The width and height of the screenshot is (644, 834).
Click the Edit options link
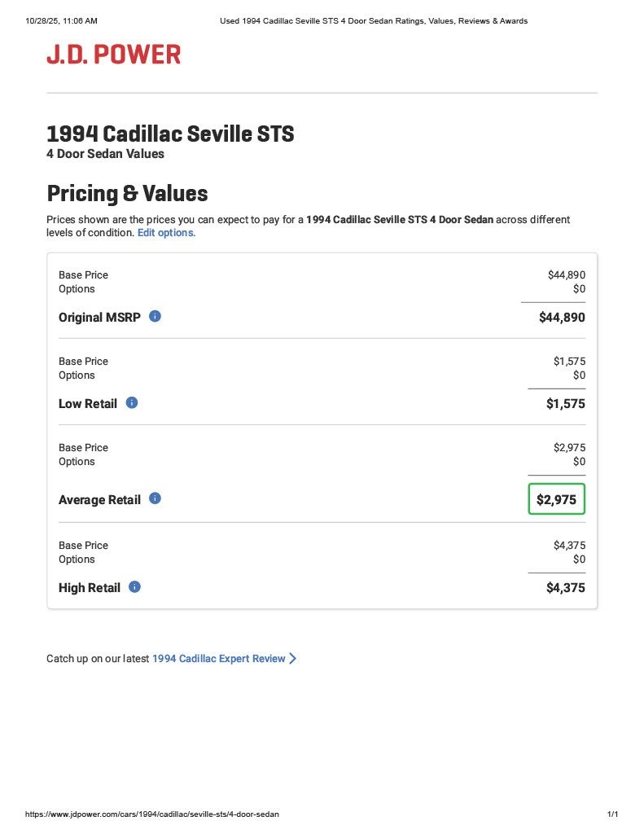[166, 233]
